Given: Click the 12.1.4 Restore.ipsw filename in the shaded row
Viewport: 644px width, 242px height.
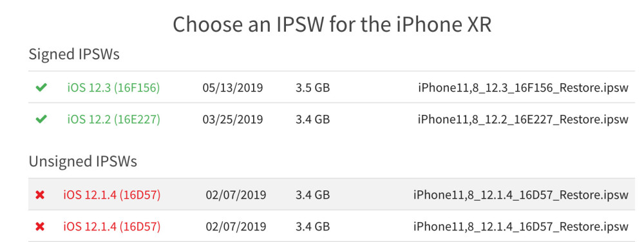Looking at the screenshot, I should tap(521, 195).
